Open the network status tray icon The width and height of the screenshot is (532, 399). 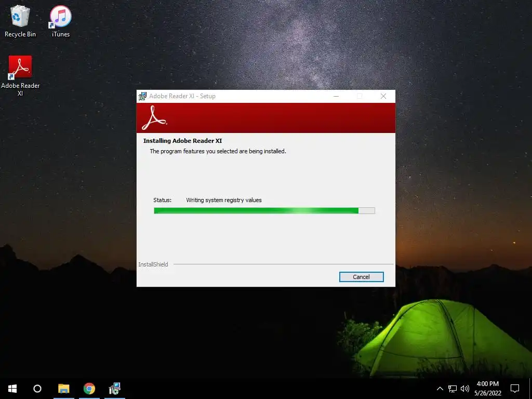(453, 389)
